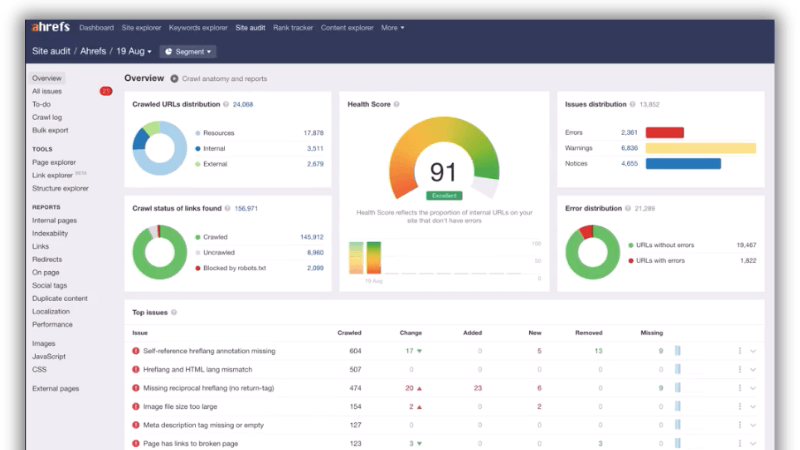Click error icon for Meta description tag missing
800x450 pixels.
136,425
